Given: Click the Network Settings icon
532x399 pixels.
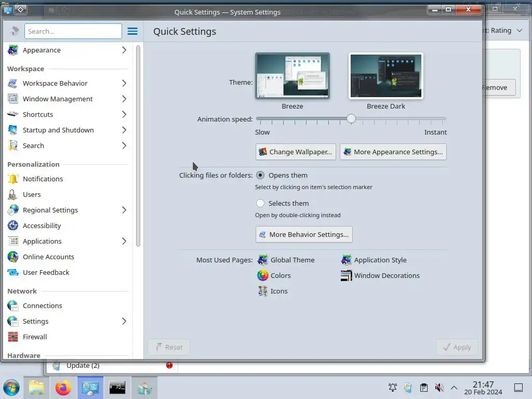Looking at the screenshot, I should coord(13,321).
